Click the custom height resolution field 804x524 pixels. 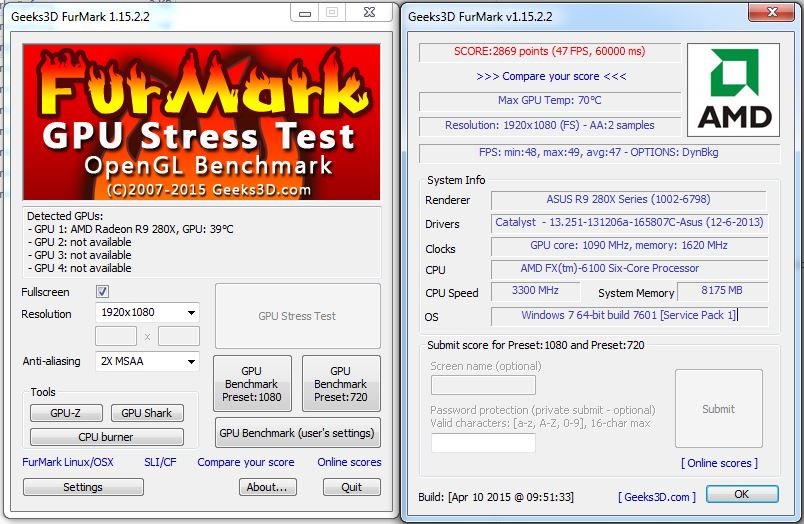(178, 336)
